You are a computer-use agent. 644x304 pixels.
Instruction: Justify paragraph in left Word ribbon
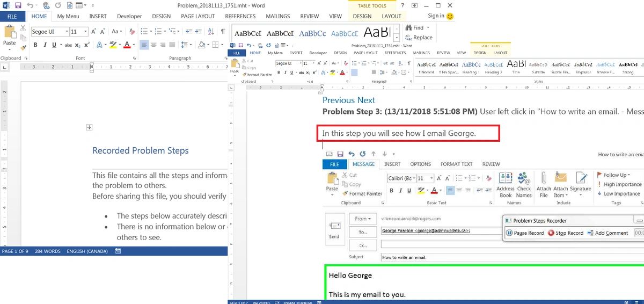pos(172,45)
